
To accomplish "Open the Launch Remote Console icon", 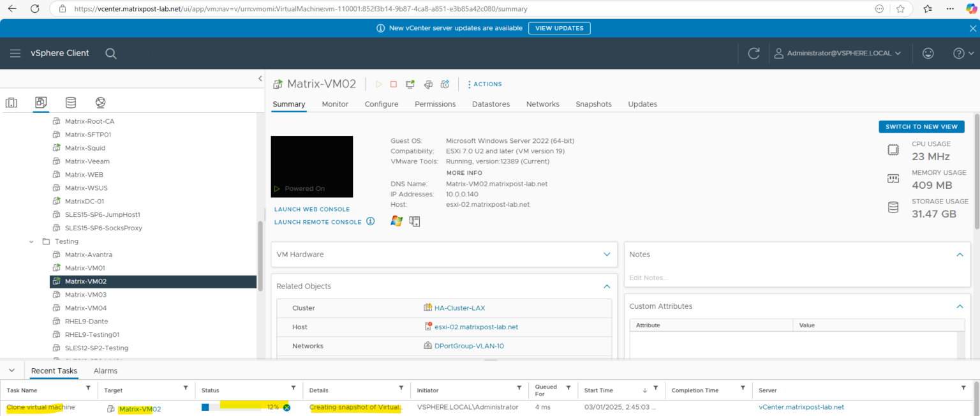I will pos(410,84).
